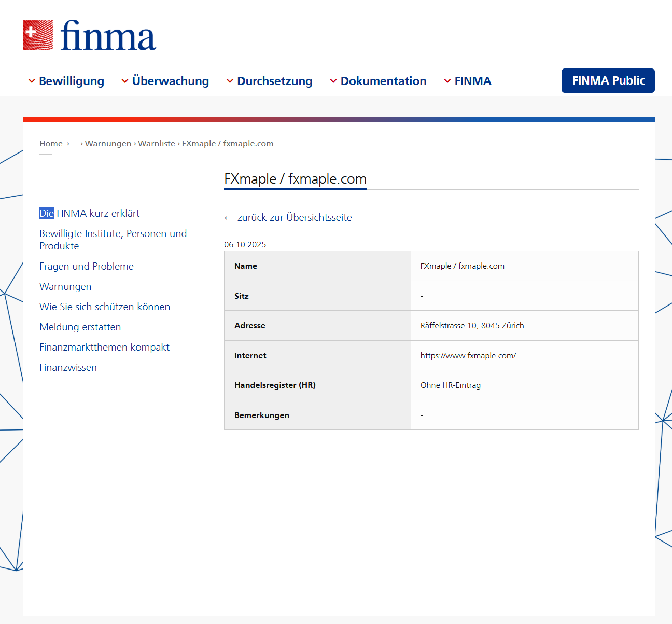Open Bewilligte Institute, Personen und Produkte
Image resolution: width=672 pixels, height=624 pixels.
coord(113,240)
